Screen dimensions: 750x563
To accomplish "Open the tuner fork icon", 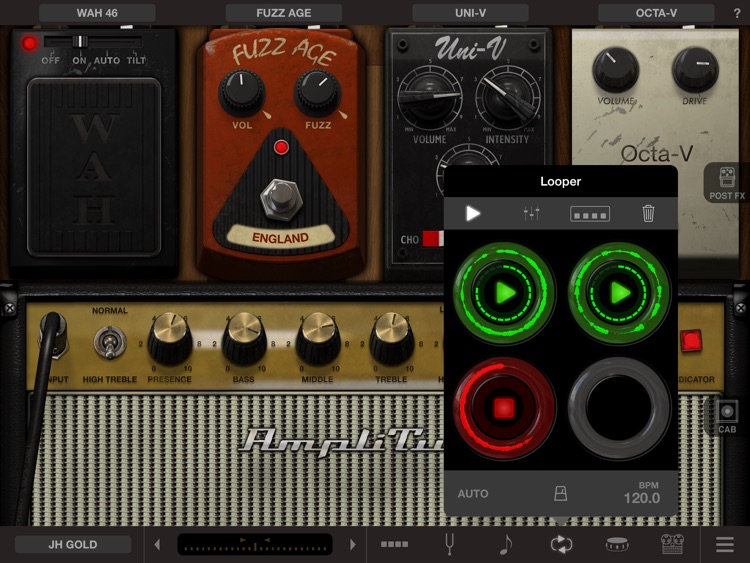I will [x=449, y=544].
